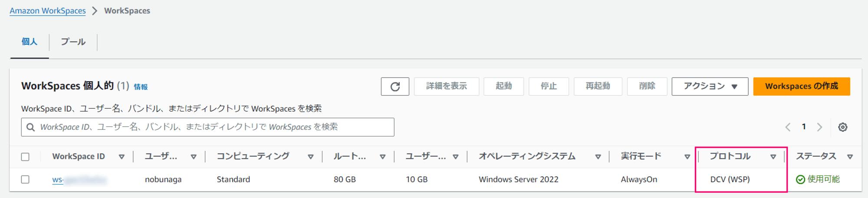Viewport: 868px width, 198px height.
Task: Switch to the プール tab
Action: (73, 42)
